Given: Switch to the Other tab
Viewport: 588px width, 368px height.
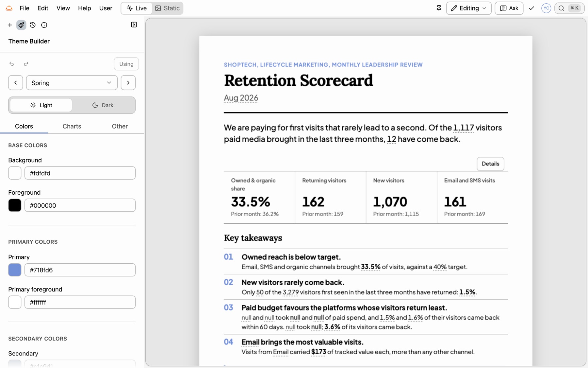Looking at the screenshot, I should [x=120, y=126].
